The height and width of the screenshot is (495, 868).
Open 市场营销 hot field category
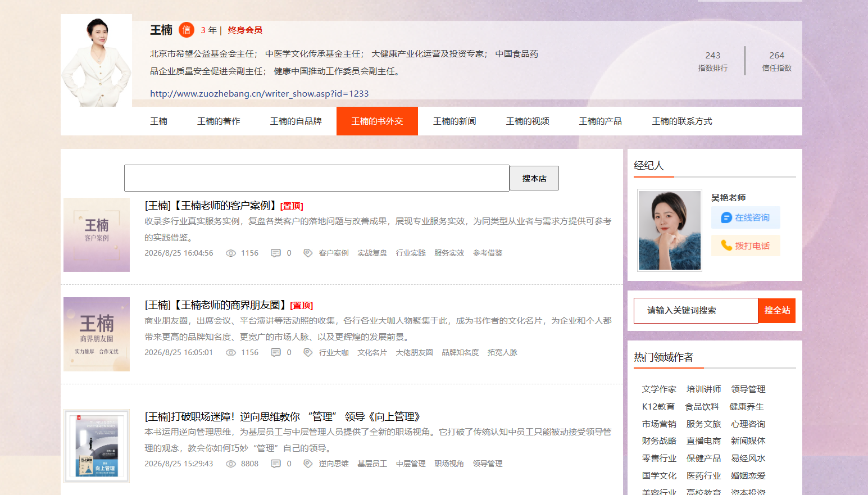coord(660,424)
